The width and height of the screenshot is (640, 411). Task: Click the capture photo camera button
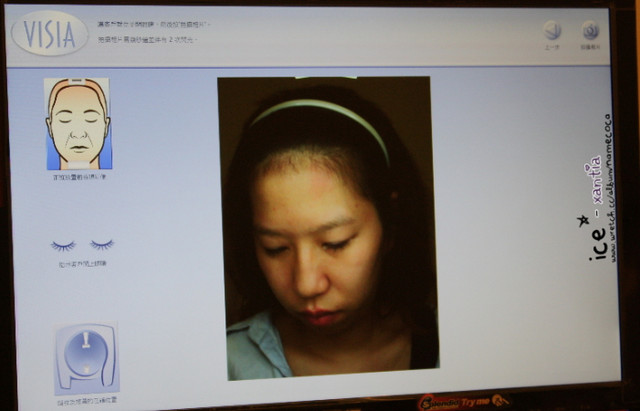coord(590,30)
